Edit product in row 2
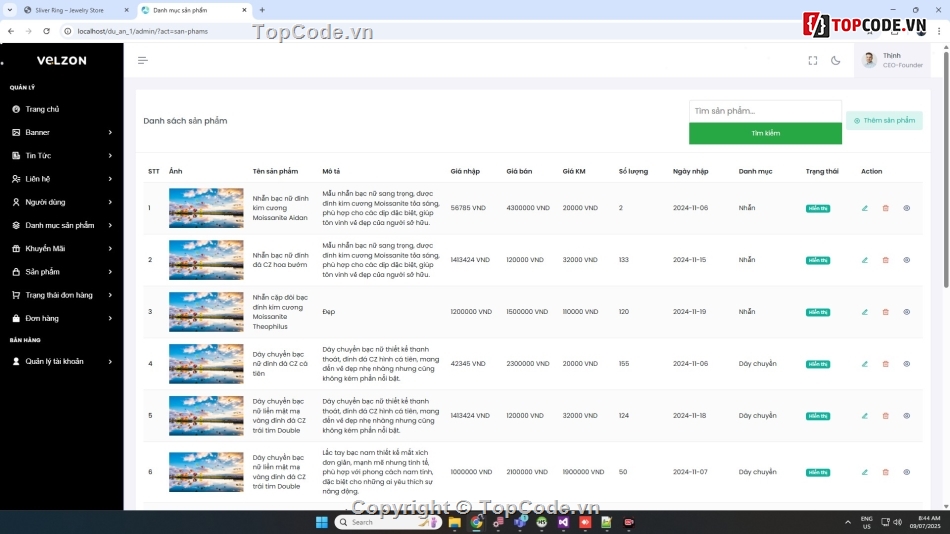Screen dimensions: 950x534 pos(865,260)
